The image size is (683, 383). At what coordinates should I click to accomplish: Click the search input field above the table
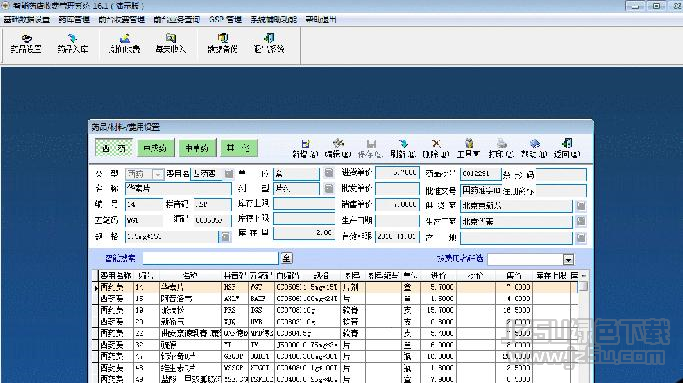(210, 258)
